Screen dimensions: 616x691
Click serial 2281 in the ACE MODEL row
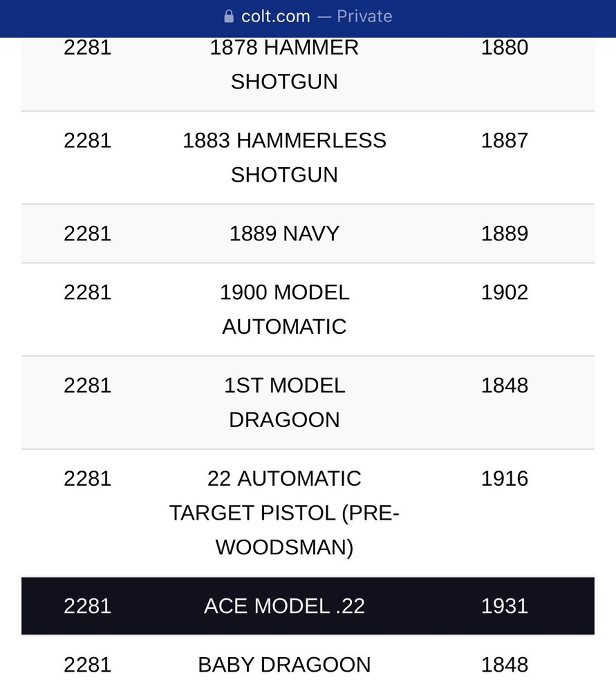(87, 606)
